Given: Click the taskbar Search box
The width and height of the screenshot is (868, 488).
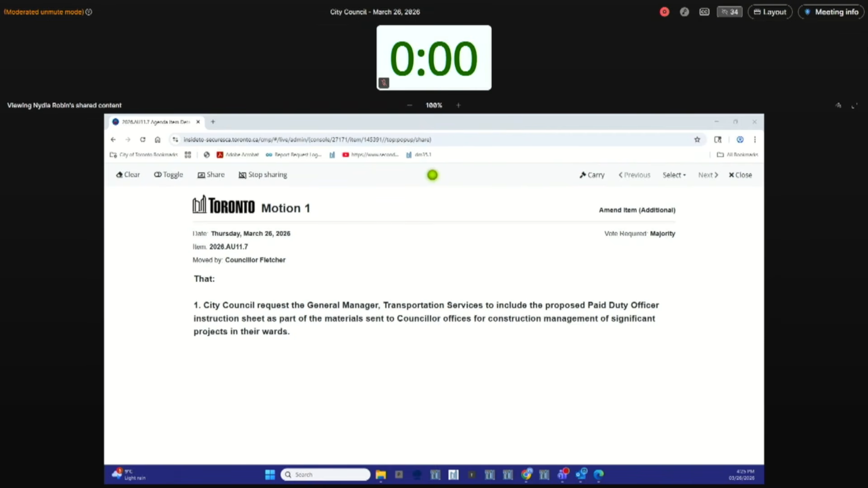Looking at the screenshot, I should pos(325,474).
